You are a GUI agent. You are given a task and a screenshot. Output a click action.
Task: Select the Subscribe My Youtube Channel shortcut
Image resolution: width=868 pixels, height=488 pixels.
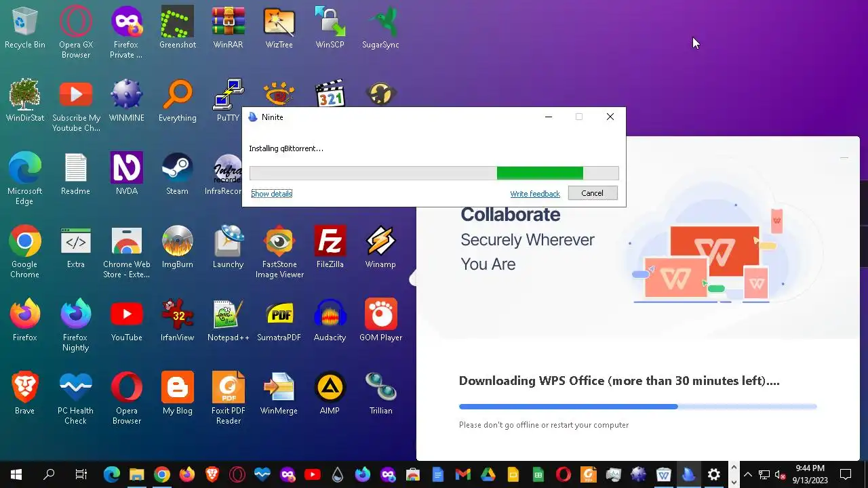tap(76, 106)
